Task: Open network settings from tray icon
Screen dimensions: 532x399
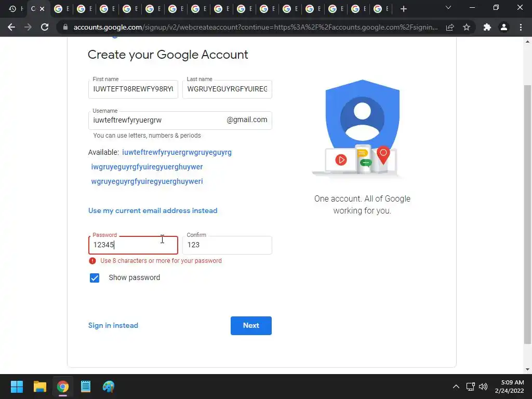Action: point(470,387)
